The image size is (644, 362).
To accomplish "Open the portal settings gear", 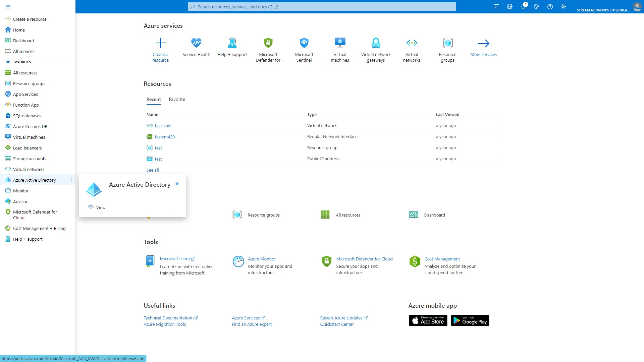I will click(537, 6).
